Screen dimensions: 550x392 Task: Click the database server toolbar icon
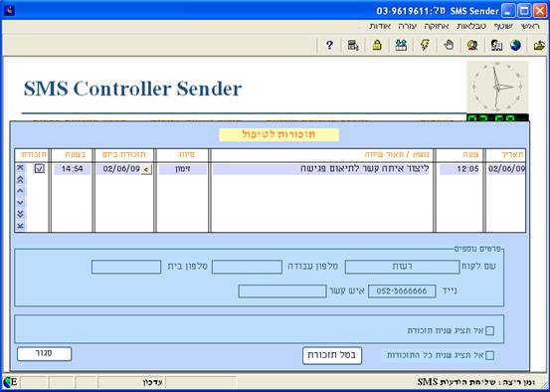click(353, 45)
